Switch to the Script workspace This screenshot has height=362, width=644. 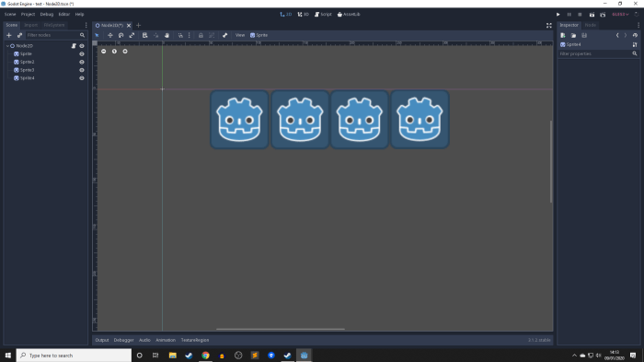323,14
